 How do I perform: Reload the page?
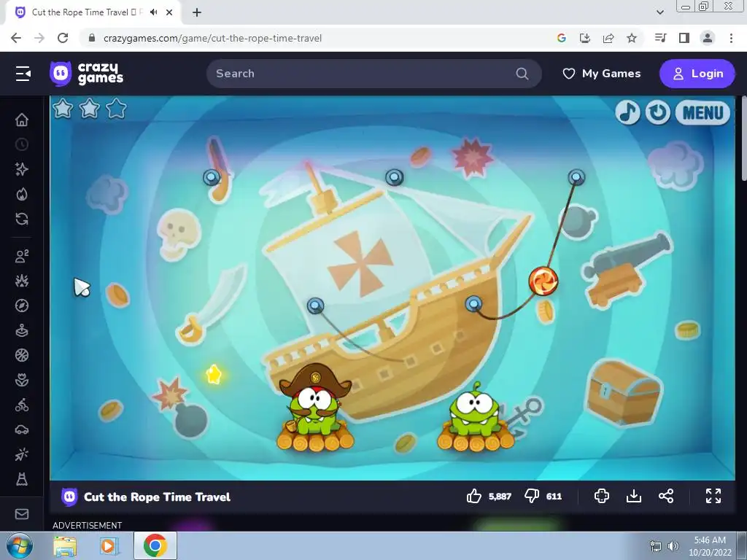tap(63, 38)
